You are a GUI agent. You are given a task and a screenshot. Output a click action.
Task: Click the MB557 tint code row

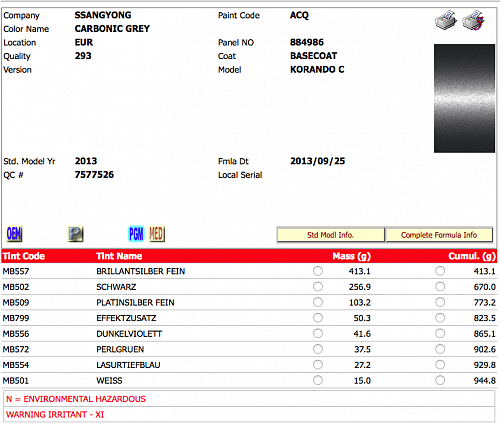pyautogui.click(x=249, y=271)
